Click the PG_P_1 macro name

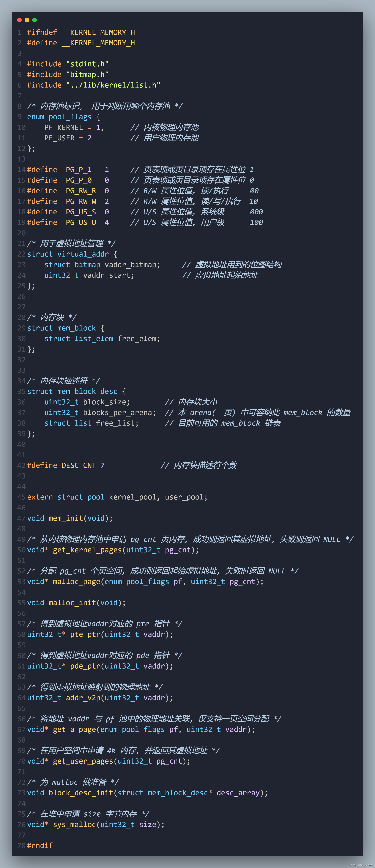[x=79, y=169]
